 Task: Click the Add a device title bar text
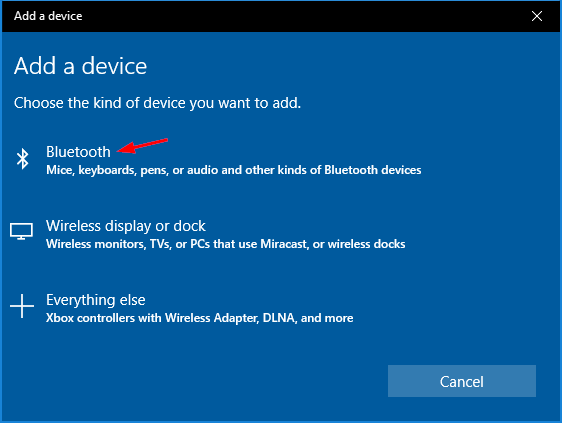click(x=48, y=16)
